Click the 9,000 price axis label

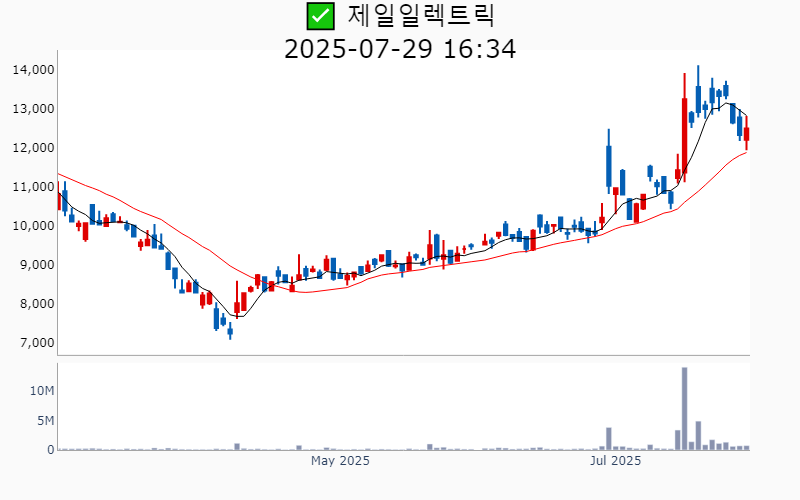pyautogui.click(x=36, y=265)
